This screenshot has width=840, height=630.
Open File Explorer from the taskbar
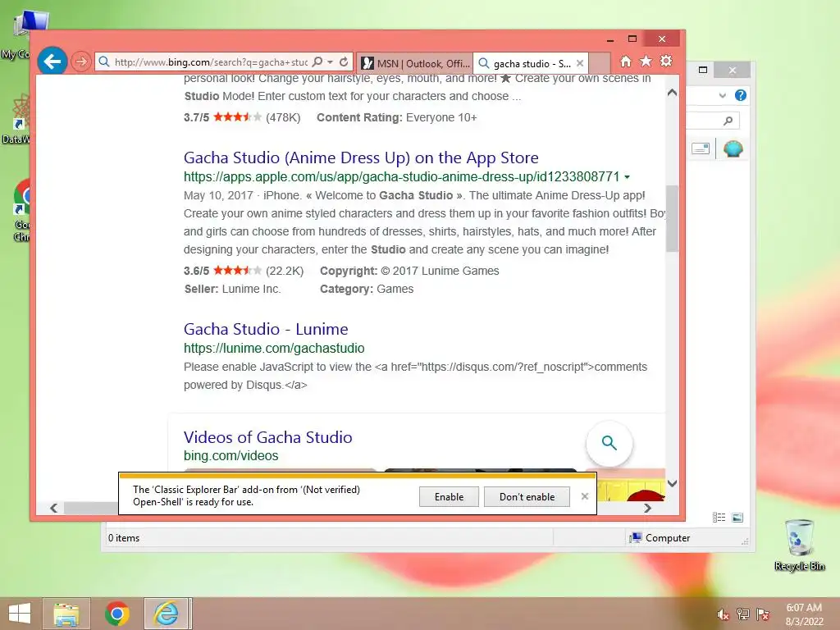pyautogui.click(x=66, y=614)
